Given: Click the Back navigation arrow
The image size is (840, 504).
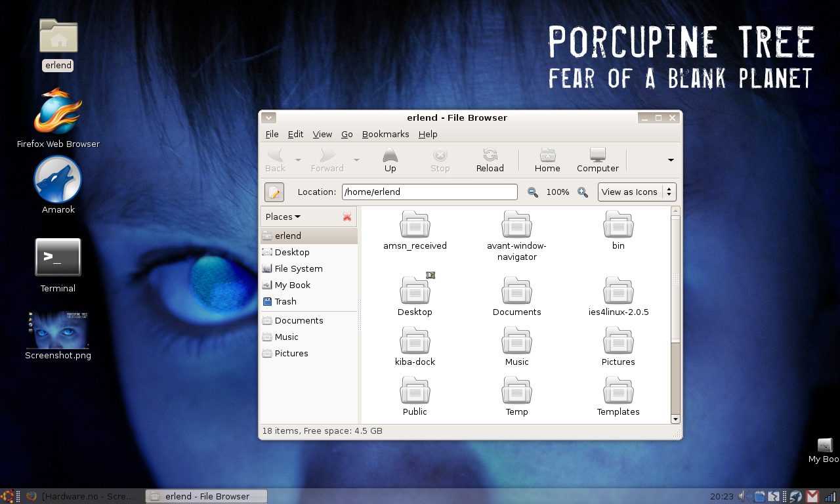Looking at the screenshot, I should pos(276,159).
